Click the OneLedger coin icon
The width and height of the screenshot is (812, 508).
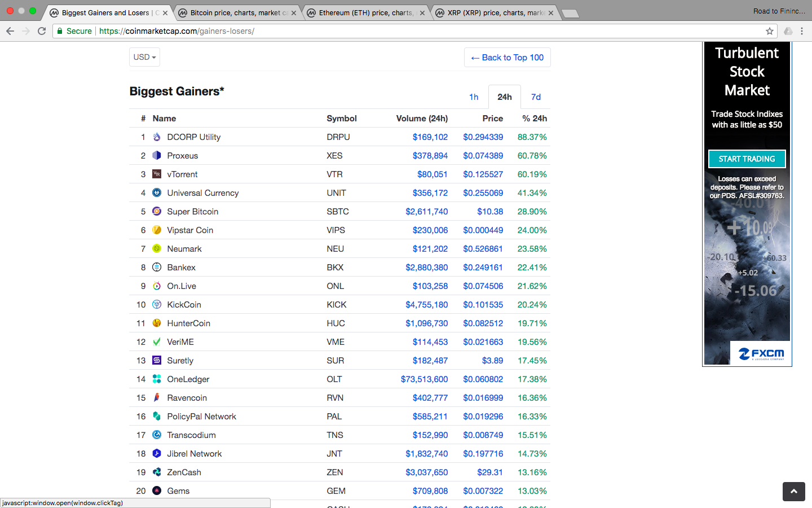click(x=157, y=379)
